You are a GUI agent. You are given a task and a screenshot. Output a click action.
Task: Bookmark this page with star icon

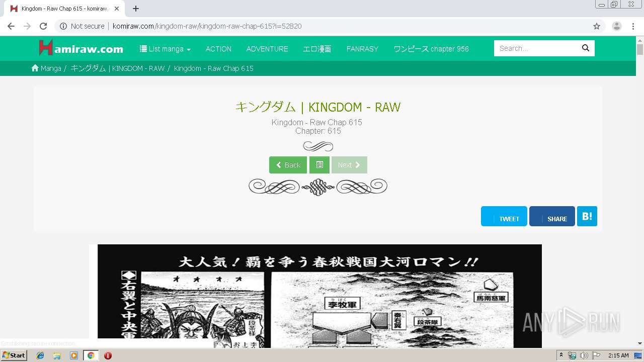click(x=597, y=26)
